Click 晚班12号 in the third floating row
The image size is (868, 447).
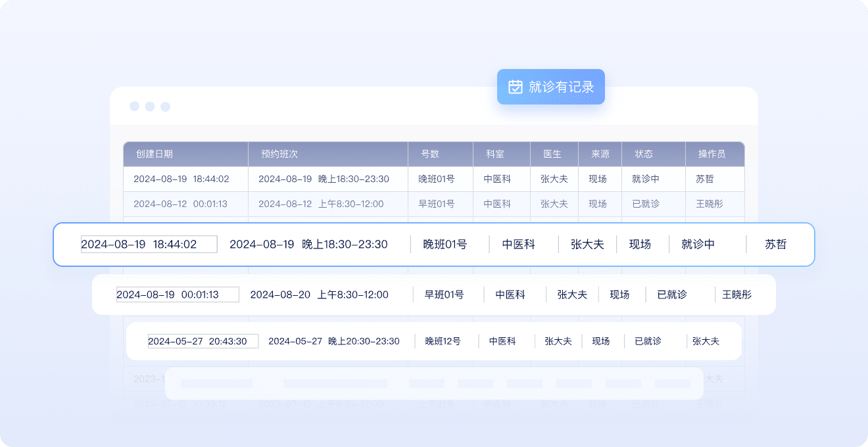[x=443, y=341]
